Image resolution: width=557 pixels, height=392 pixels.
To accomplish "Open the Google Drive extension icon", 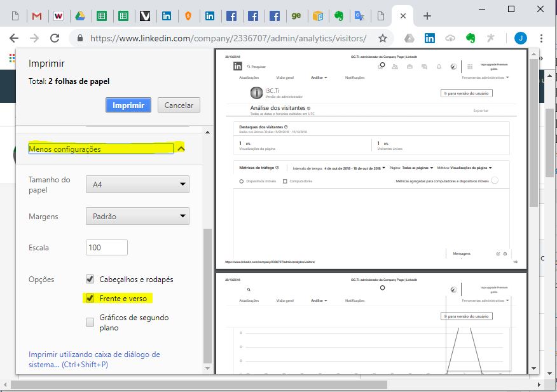I will click(x=409, y=38).
